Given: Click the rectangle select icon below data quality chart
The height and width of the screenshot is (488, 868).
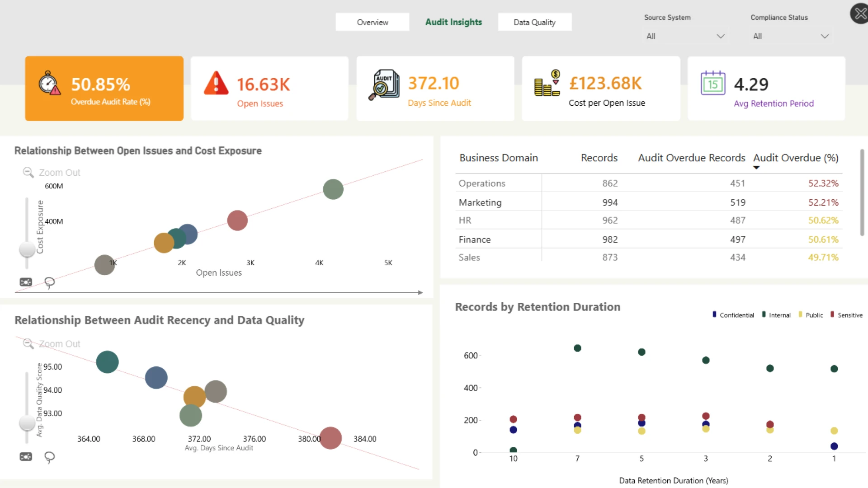Looking at the screenshot, I should [26, 457].
